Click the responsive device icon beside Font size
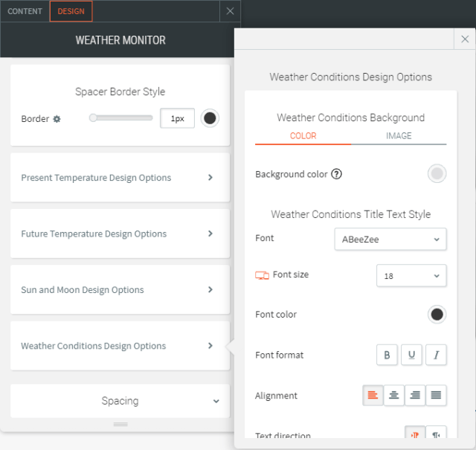Viewport: 476px width, 450px height. 262,275
